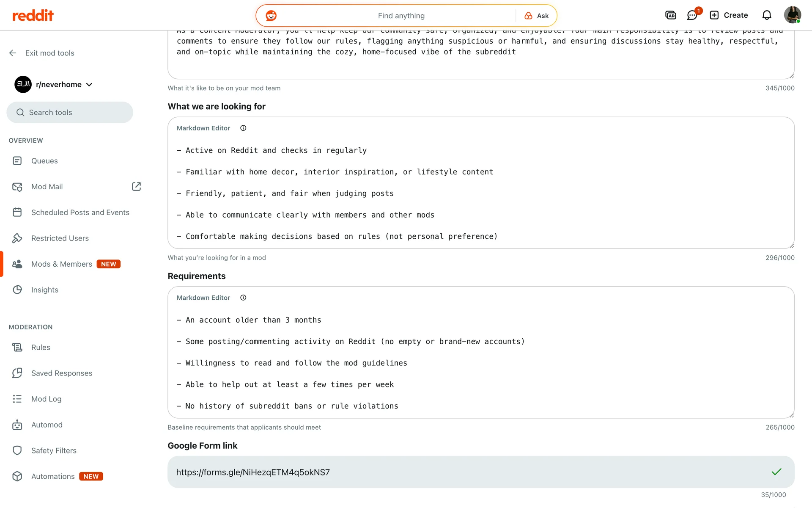Click the back arrow to exit mod tools
812x508 pixels.
click(13, 53)
